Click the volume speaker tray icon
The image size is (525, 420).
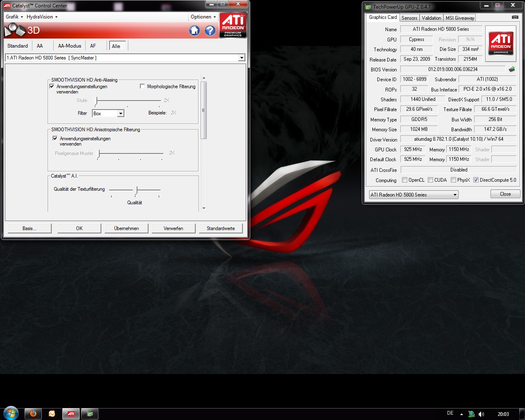(481, 414)
